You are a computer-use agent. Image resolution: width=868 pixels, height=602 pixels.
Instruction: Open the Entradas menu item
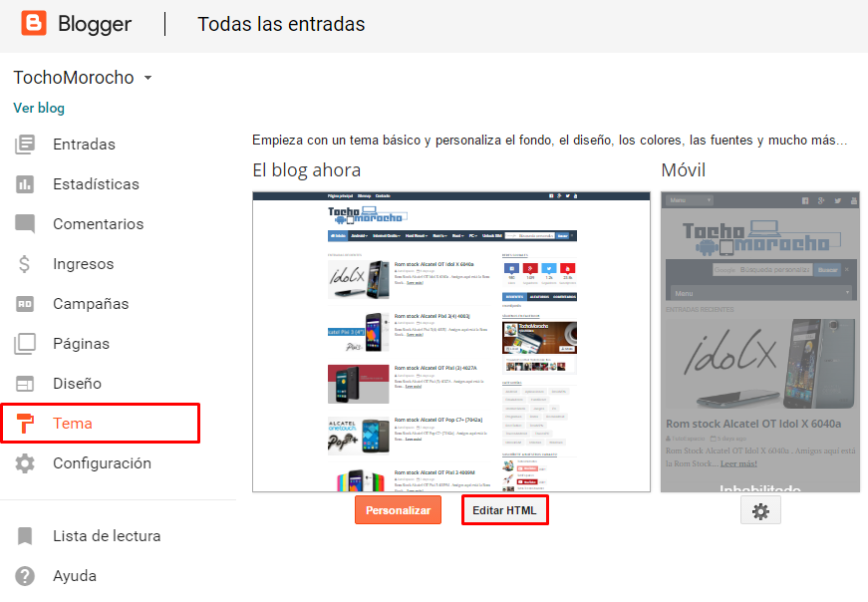[x=84, y=144]
